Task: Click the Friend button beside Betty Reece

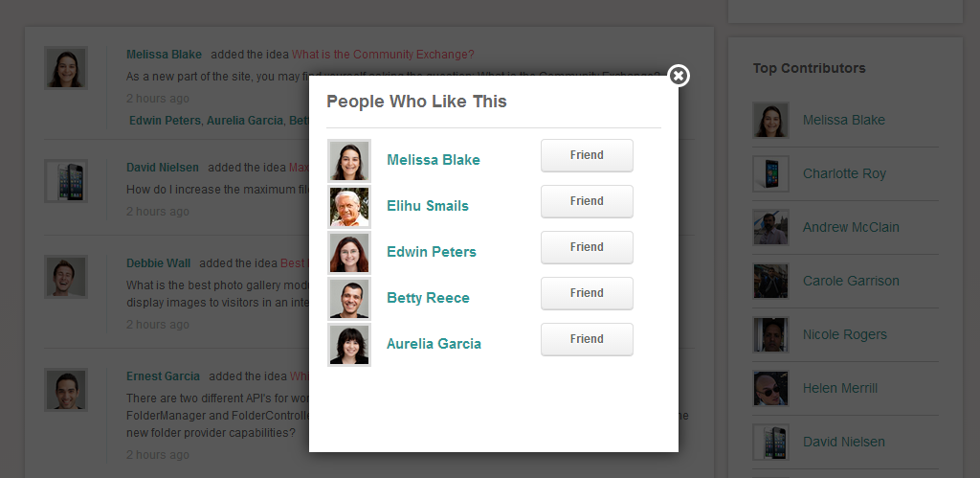Action: coord(587,293)
